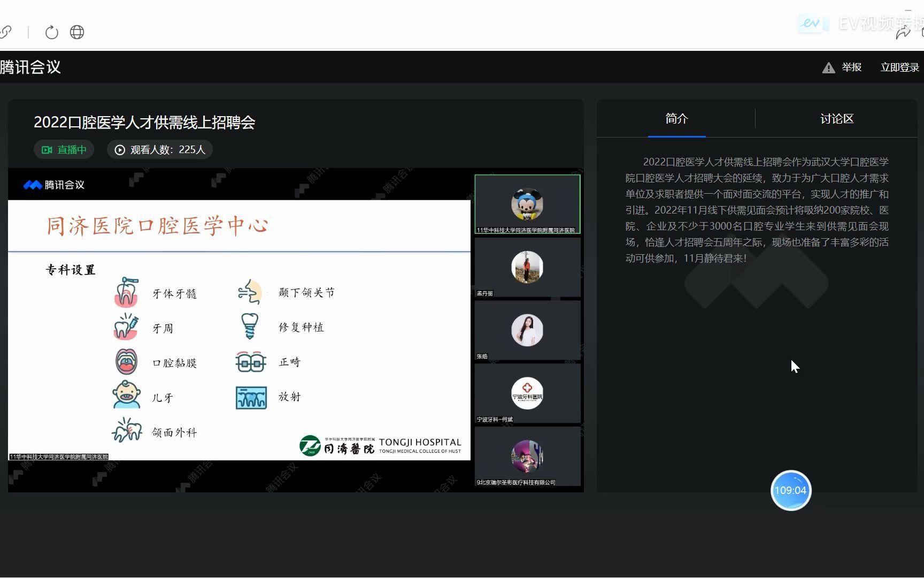Image resolution: width=924 pixels, height=578 pixels.
Task: Click the 腾讯会议 header logo
Action: pos(30,67)
